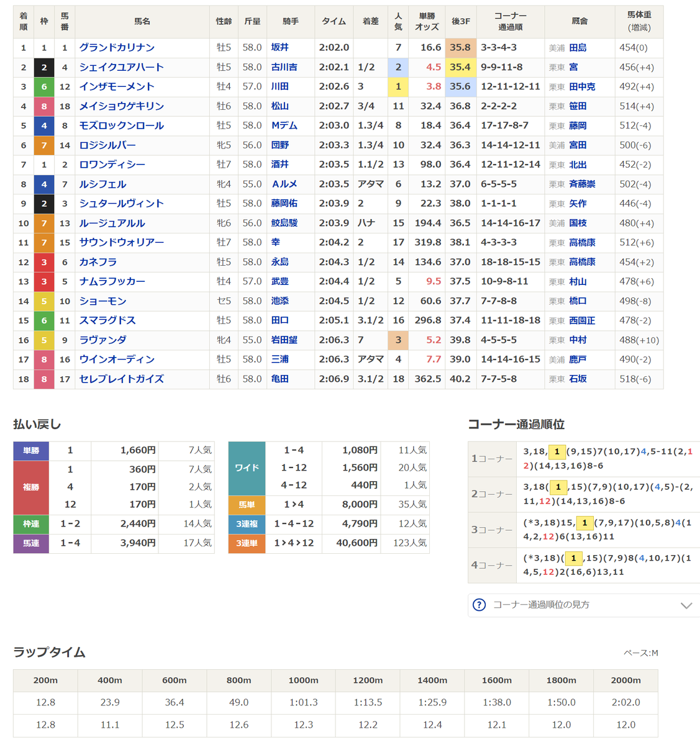This screenshot has height=745, width=700.
Task: Click the 単勝オッズ column header
Action: pos(427,22)
